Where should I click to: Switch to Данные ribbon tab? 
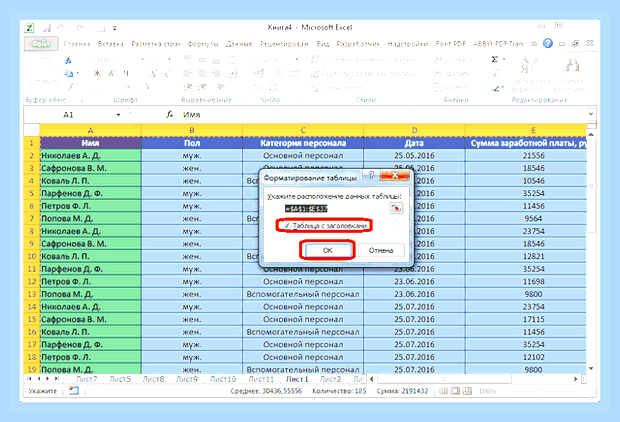(x=239, y=44)
